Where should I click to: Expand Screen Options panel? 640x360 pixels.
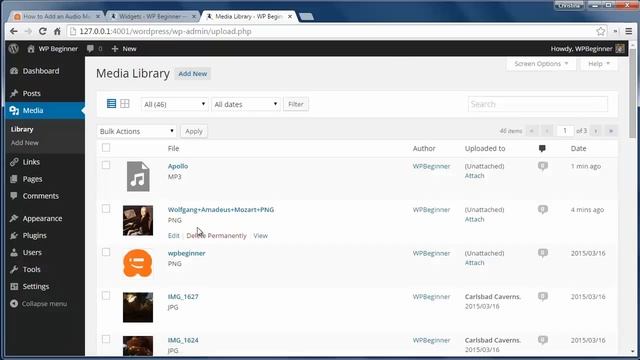click(541, 64)
